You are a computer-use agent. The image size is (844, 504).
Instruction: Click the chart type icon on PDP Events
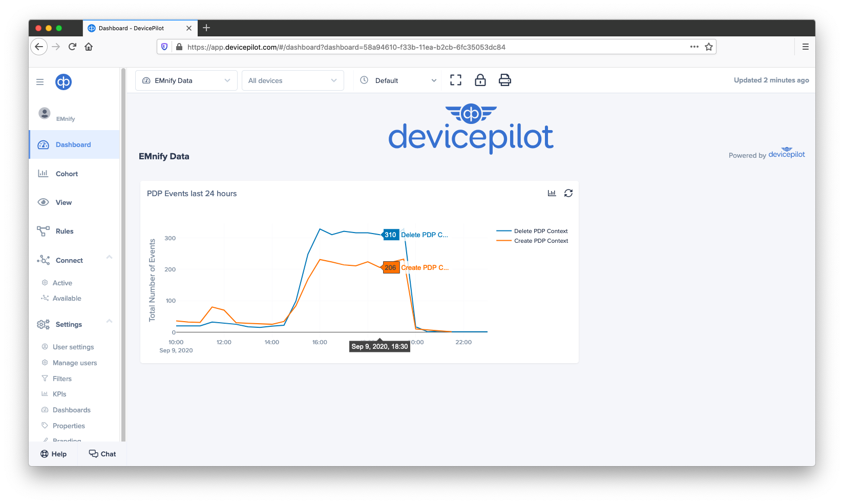click(552, 193)
